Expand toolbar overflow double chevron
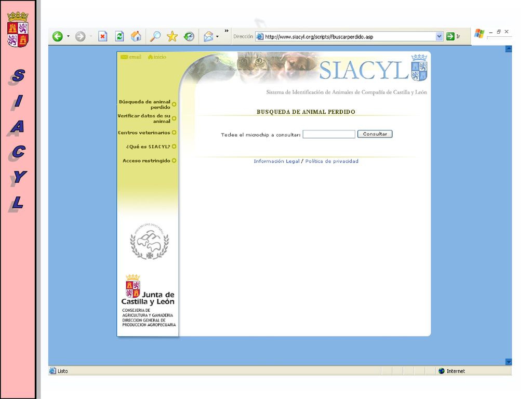This screenshot has width=532, height=399. coord(227,31)
